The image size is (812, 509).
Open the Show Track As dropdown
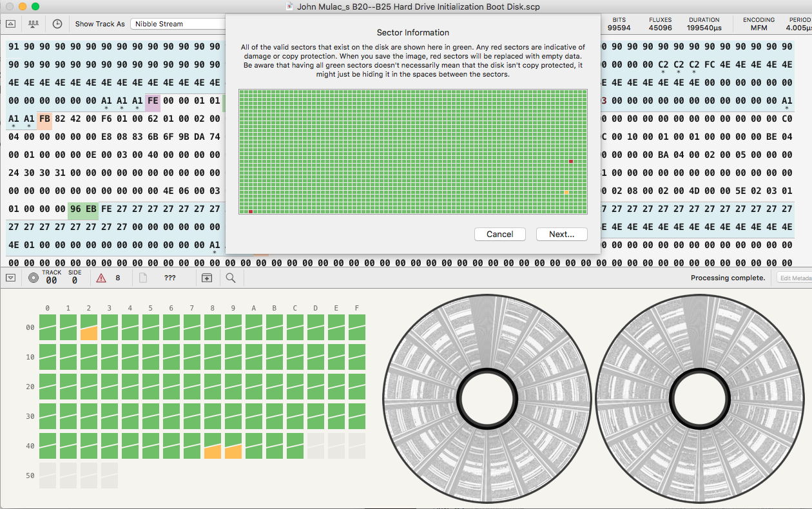click(177, 24)
